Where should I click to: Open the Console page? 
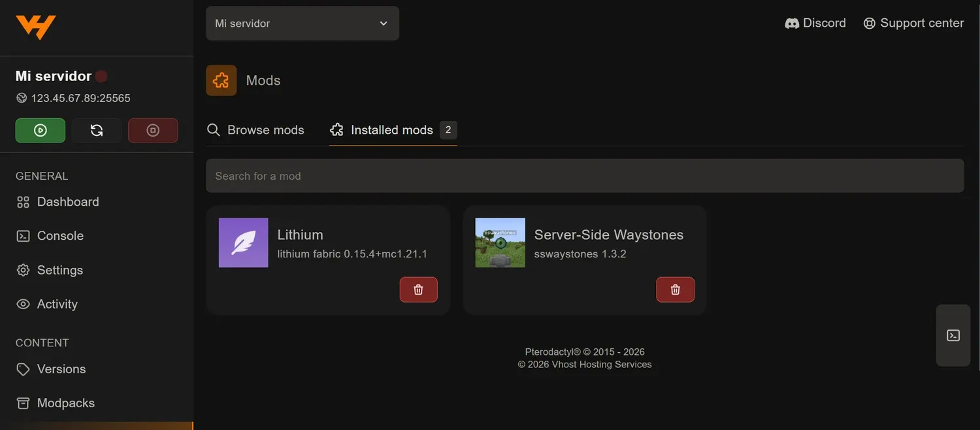tap(50, 236)
